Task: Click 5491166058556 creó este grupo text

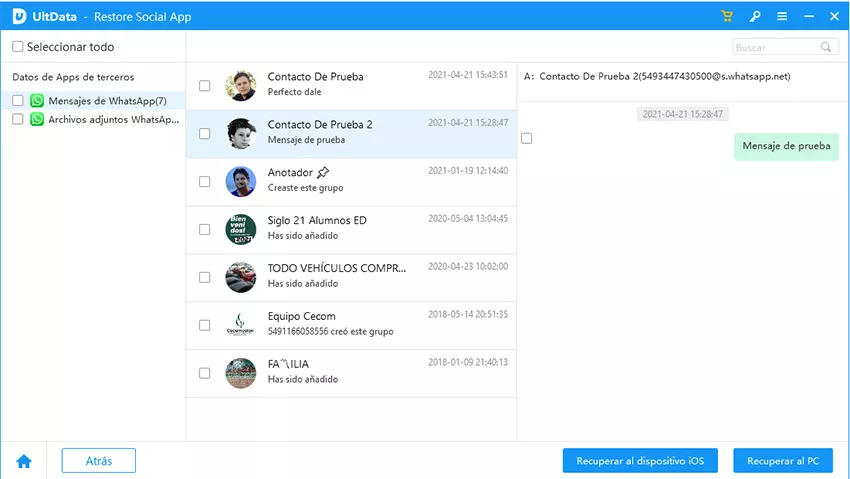Action: (x=331, y=331)
